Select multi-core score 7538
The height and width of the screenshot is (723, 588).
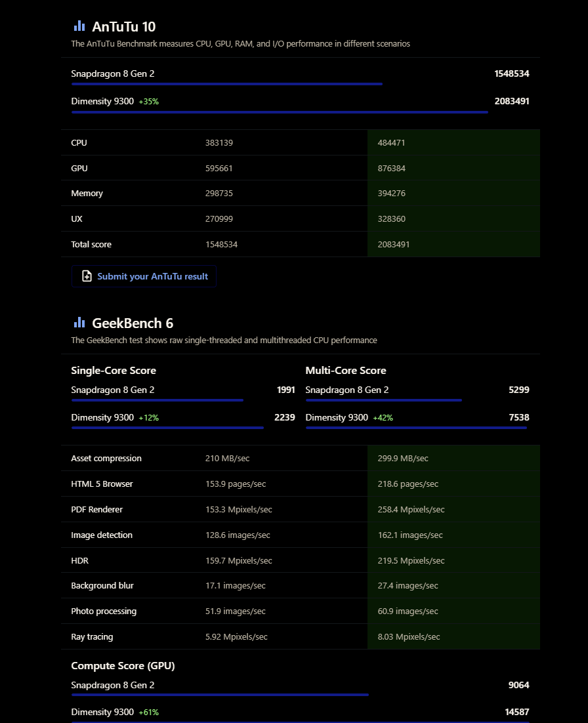click(x=519, y=417)
